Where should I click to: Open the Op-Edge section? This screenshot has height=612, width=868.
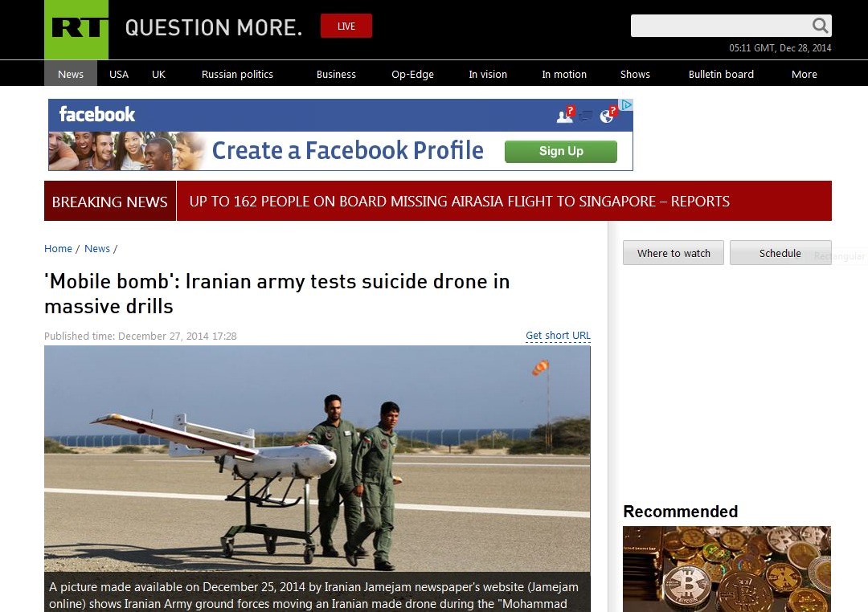pos(412,74)
